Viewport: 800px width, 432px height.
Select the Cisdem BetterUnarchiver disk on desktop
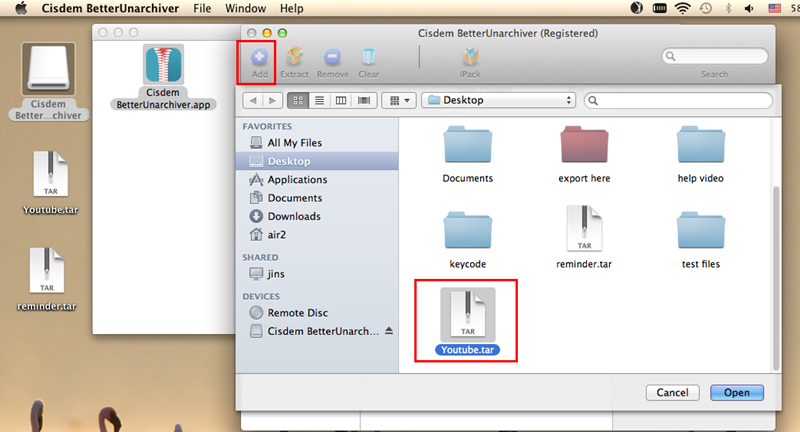point(48,82)
